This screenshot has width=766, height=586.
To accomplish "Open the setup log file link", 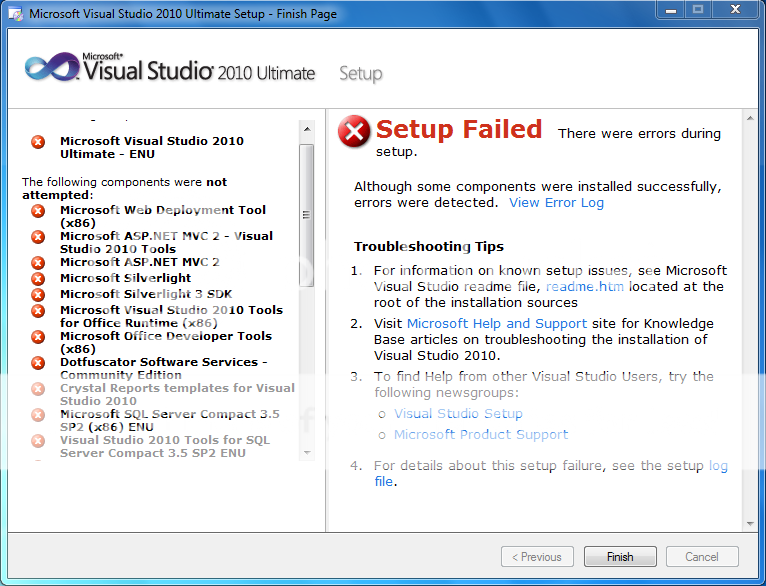I will 718,466.
